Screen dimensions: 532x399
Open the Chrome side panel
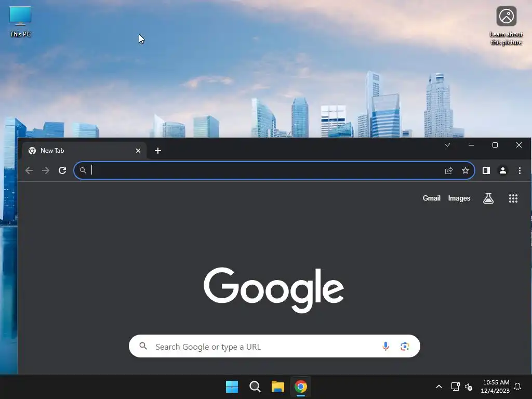[x=486, y=170]
